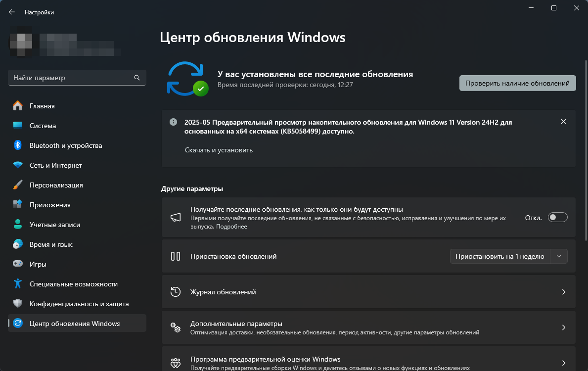Screen dimensions: 588x371
Task: Dismiss the KB5058499 update notice
Action: click(x=563, y=122)
